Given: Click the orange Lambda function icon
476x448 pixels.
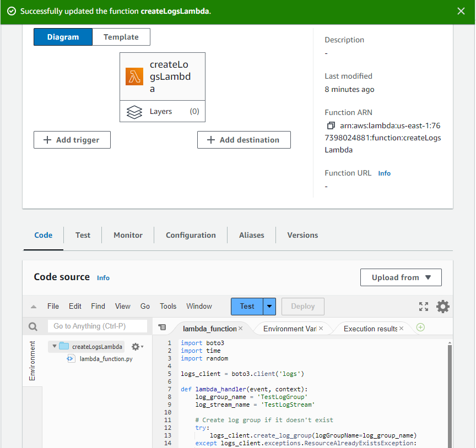Looking at the screenshot, I should click(134, 77).
